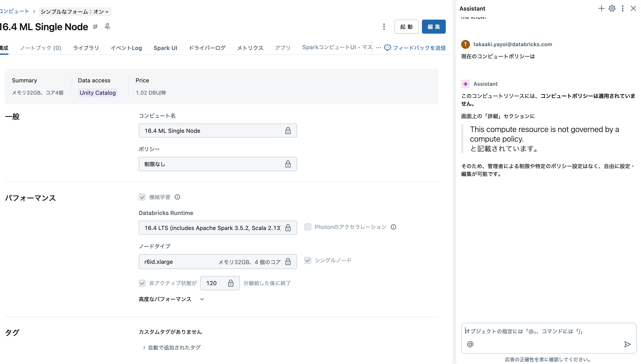Click the unpin icon next to cluster name
The image size is (641, 364).
(x=107, y=26)
